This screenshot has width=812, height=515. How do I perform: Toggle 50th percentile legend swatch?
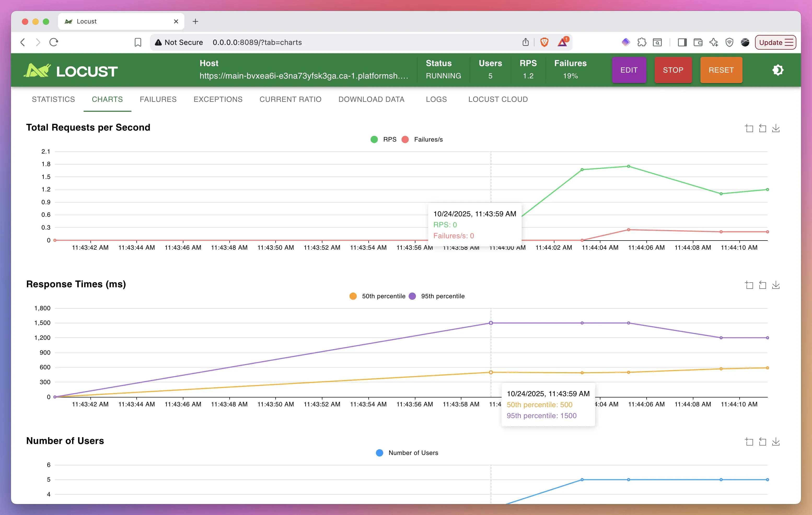coord(353,296)
